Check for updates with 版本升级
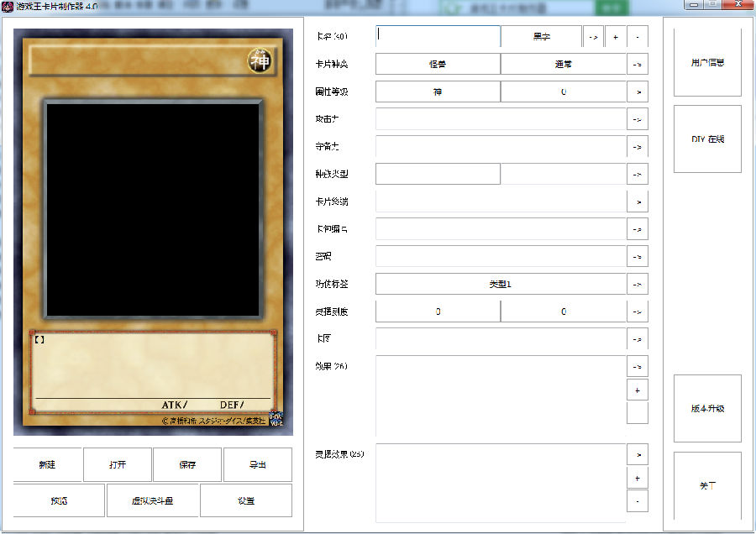Screen dimensions: 756x534 point(707,408)
